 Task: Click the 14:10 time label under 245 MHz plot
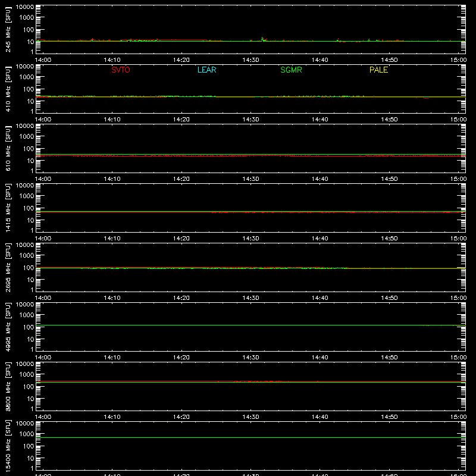click(112, 60)
